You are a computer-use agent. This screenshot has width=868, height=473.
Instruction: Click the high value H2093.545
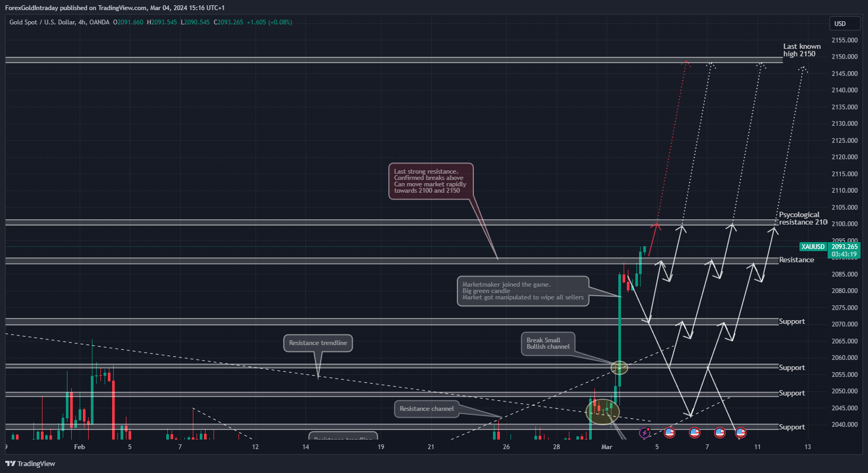162,22
